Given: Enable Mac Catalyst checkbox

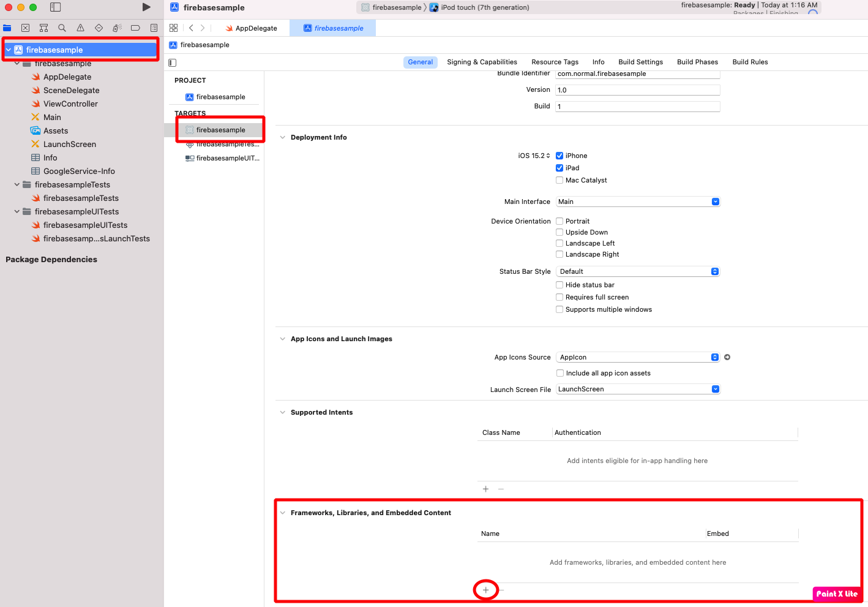Looking at the screenshot, I should tap(559, 180).
